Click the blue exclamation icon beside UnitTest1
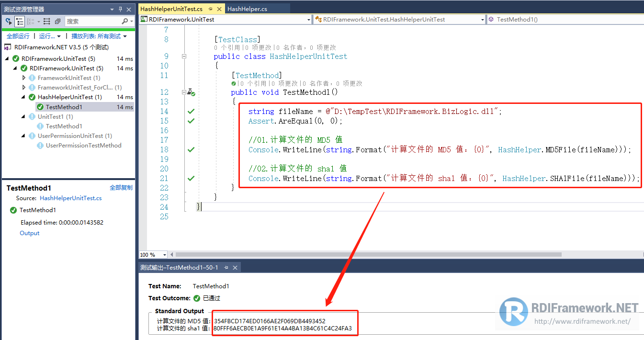The image size is (644, 340). pos(33,116)
